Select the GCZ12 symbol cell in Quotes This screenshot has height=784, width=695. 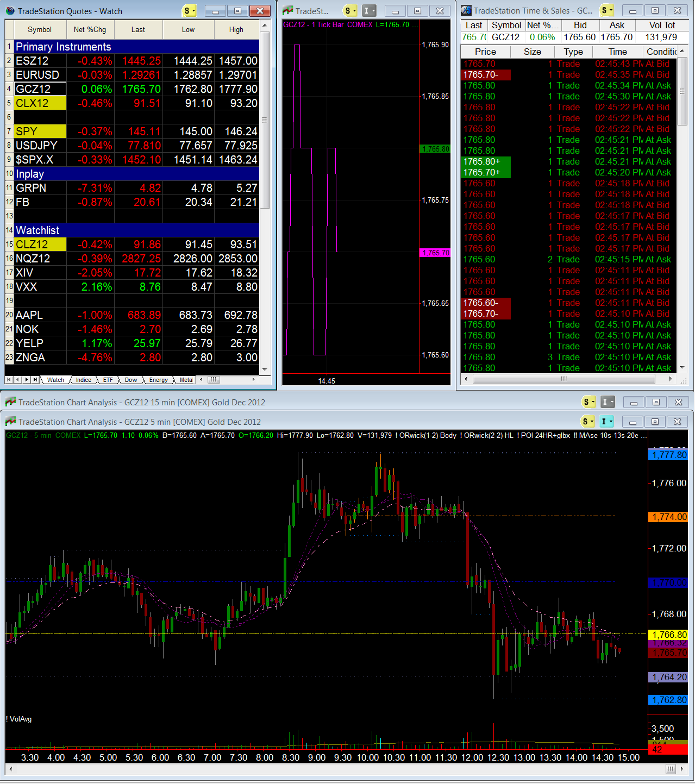point(40,89)
